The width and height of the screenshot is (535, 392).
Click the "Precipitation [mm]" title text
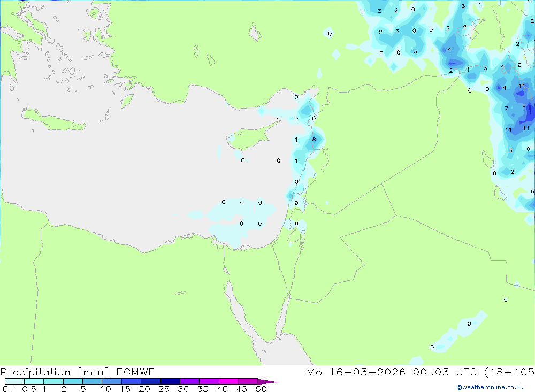point(55,372)
